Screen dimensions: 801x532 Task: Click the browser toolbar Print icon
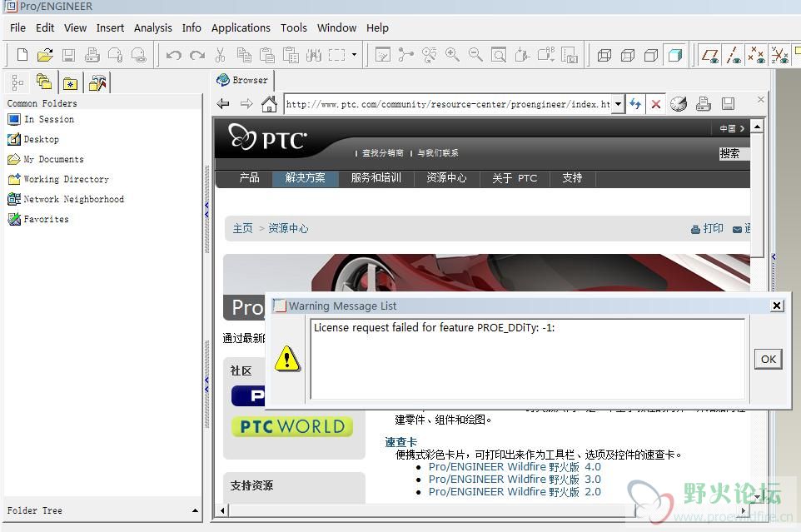[704, 103]
